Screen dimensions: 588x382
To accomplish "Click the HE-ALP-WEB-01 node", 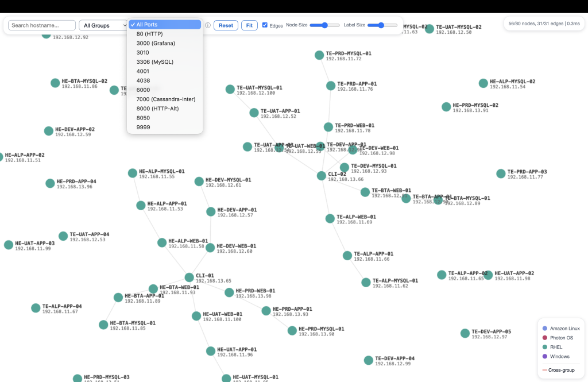I will tap(162, 243).
